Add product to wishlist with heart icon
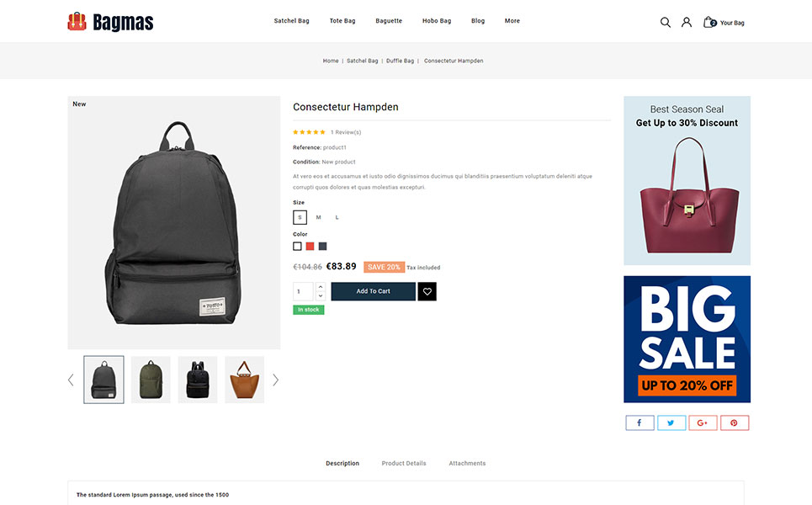812x505 pixels. [427, 291]
